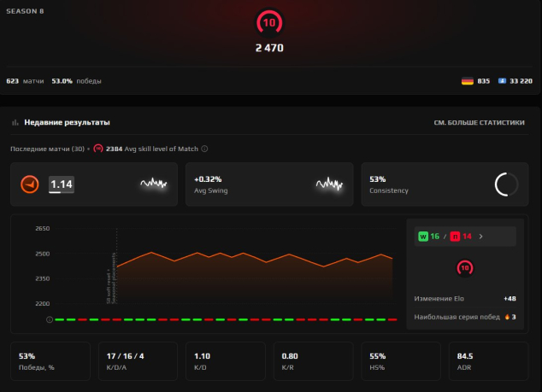Expand the wins/losses chevron arrow

pyautogui.click(x=480, y=237)
